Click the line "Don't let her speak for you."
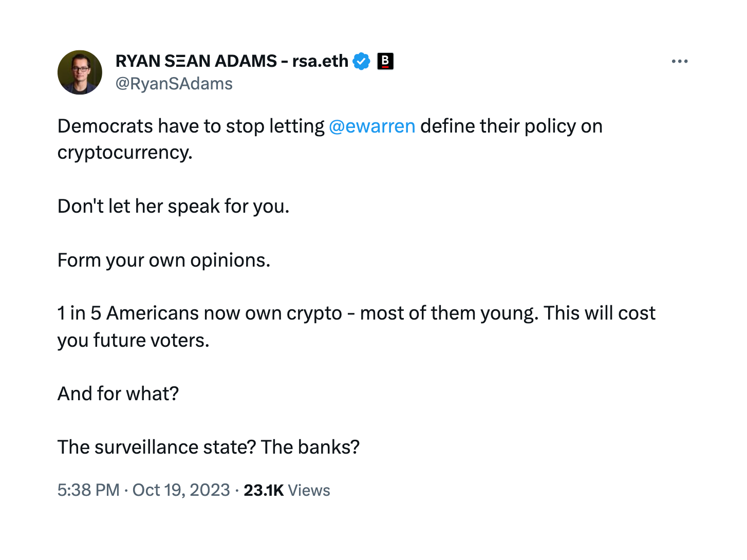 click(173, 207)
